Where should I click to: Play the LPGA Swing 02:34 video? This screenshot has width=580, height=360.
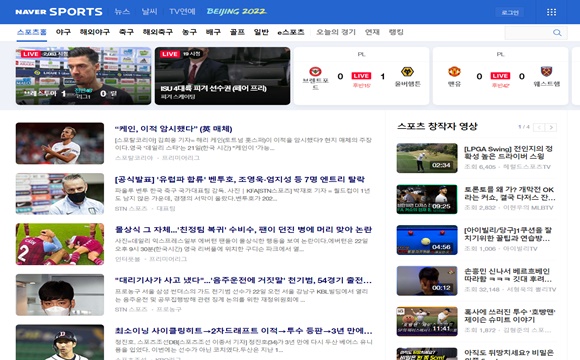(x=427, y=158)
